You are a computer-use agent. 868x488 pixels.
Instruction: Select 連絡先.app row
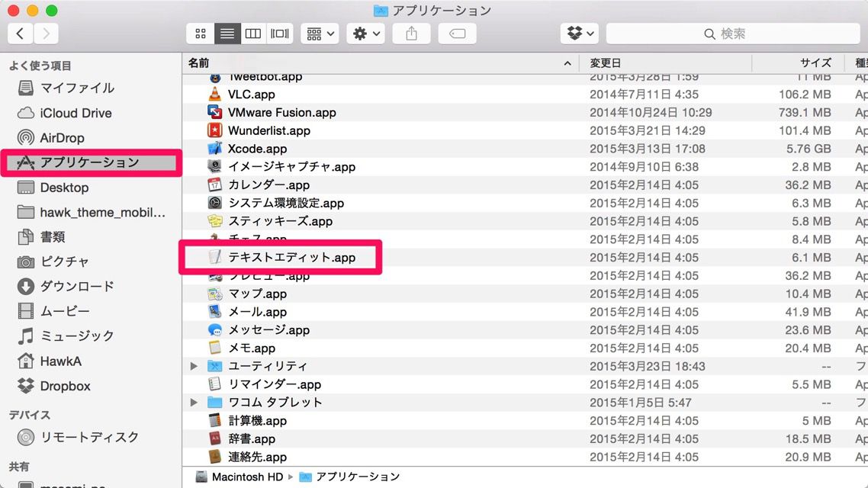tap(525, 457)
